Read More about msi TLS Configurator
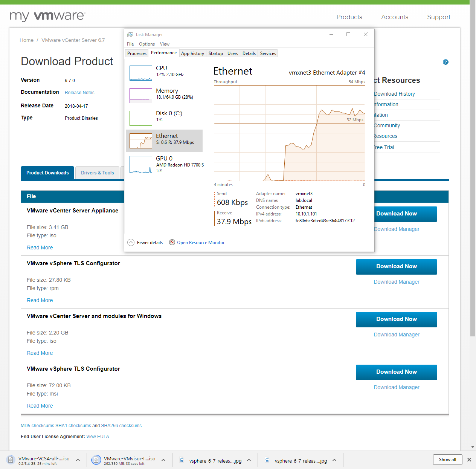476x469 pixels. [40, 406]
